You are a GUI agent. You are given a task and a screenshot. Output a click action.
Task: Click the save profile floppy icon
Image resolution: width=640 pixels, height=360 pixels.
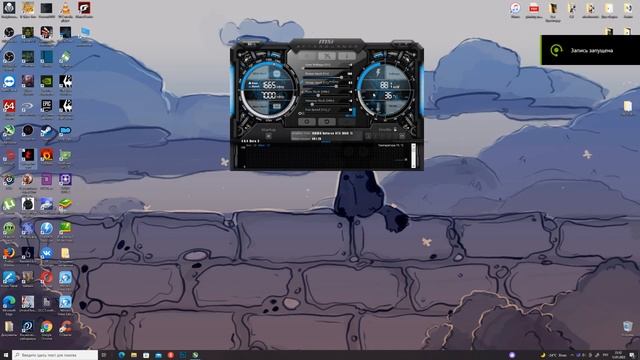[402, 136]
